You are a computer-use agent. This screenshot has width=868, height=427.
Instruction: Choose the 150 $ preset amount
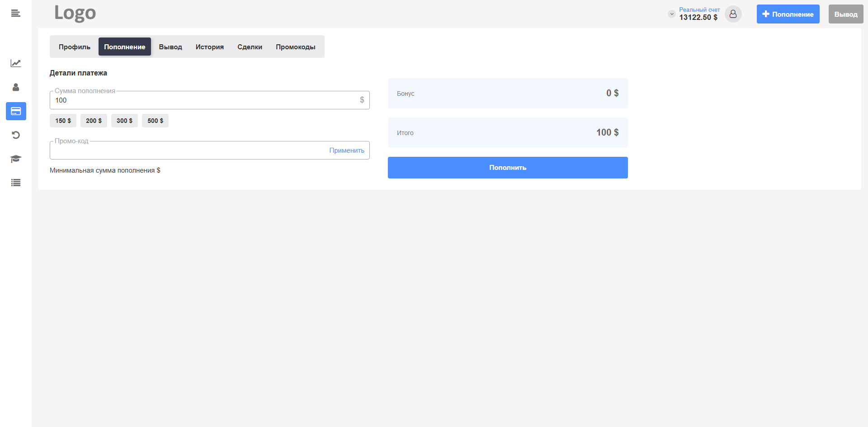[63, 121]
